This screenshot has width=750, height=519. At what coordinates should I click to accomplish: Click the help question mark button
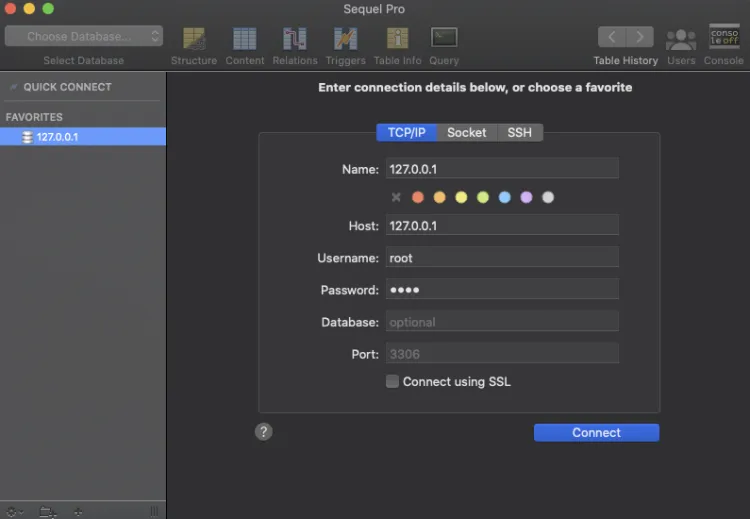tap(264, 431)
